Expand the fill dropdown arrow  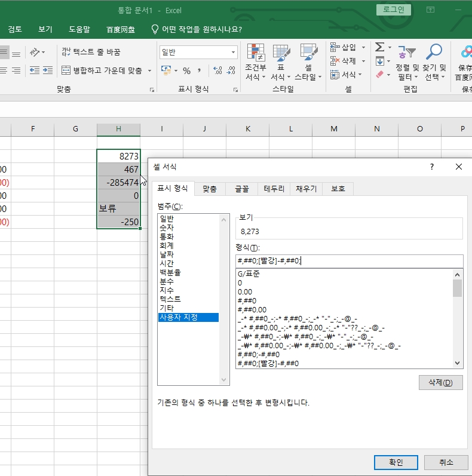coord(388,61)
